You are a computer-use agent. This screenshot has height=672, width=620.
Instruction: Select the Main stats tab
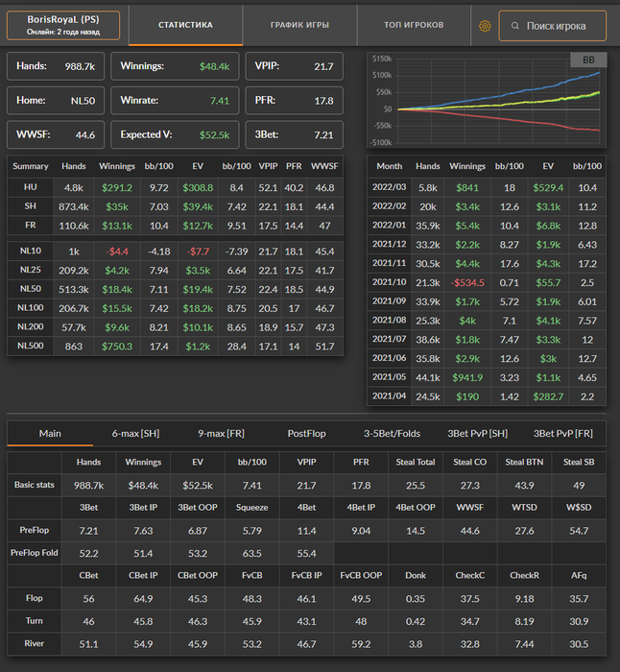click(x=50, y=434)
